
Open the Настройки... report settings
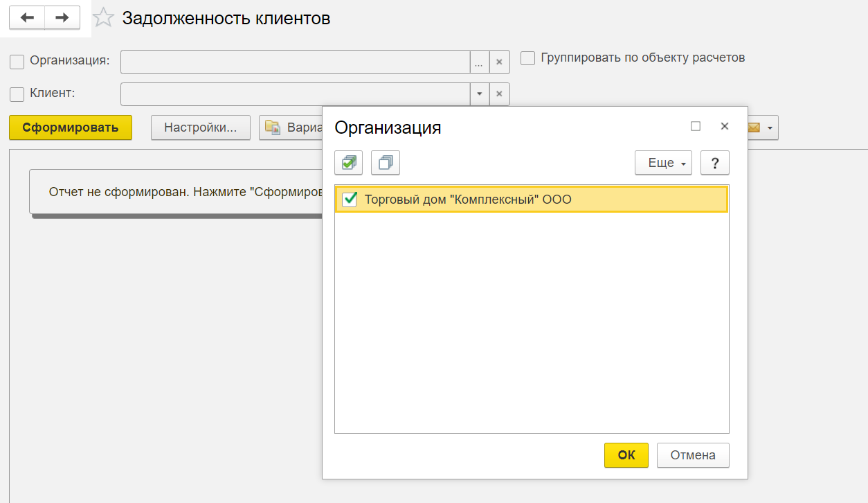(x=201, y=128)
